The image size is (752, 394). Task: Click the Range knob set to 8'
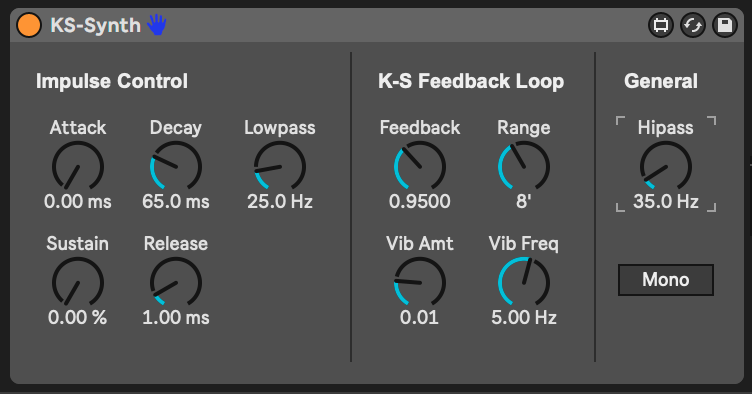point(524,166)
